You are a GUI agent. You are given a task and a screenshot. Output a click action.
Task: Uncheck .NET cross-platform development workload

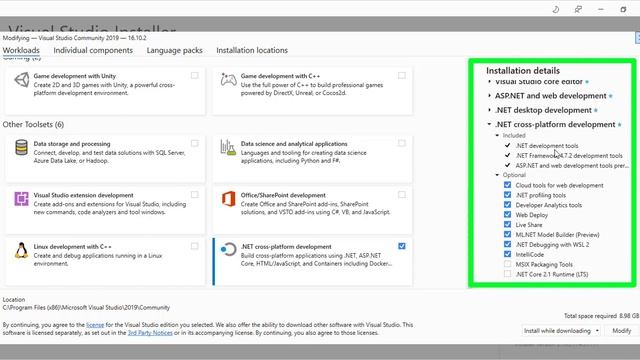(x=402, y=246)
